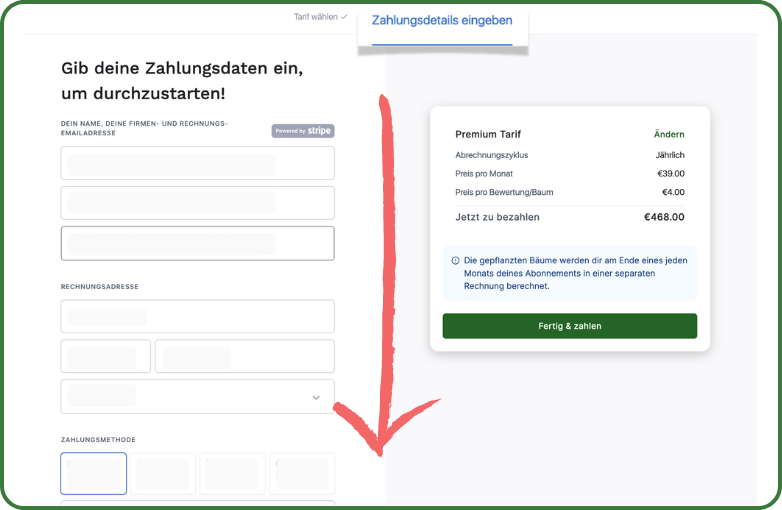Viewport: 782px width, 510px height.
Task: Click the Ändern link for Premium Tarif
Action: click(x=669, y=134)
